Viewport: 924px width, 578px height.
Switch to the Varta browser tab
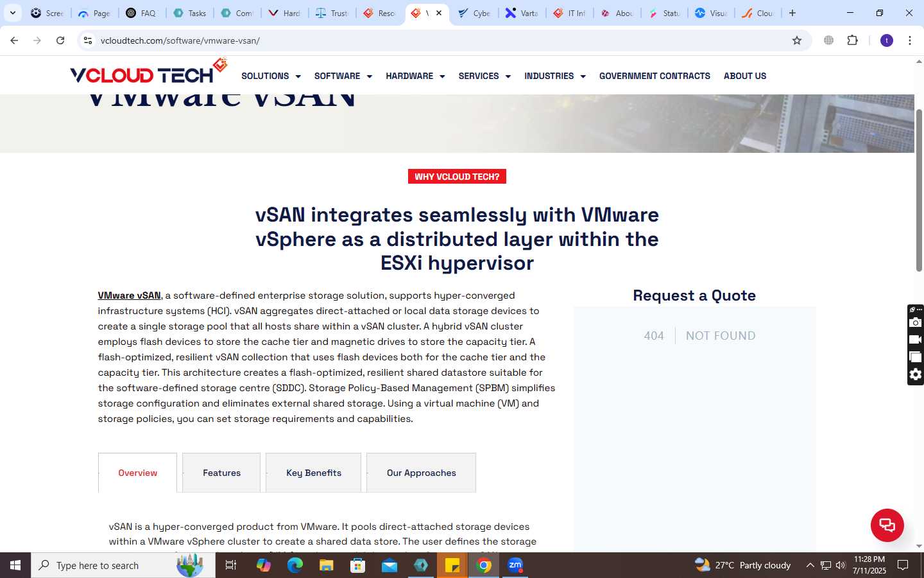[x=522, y=13]
